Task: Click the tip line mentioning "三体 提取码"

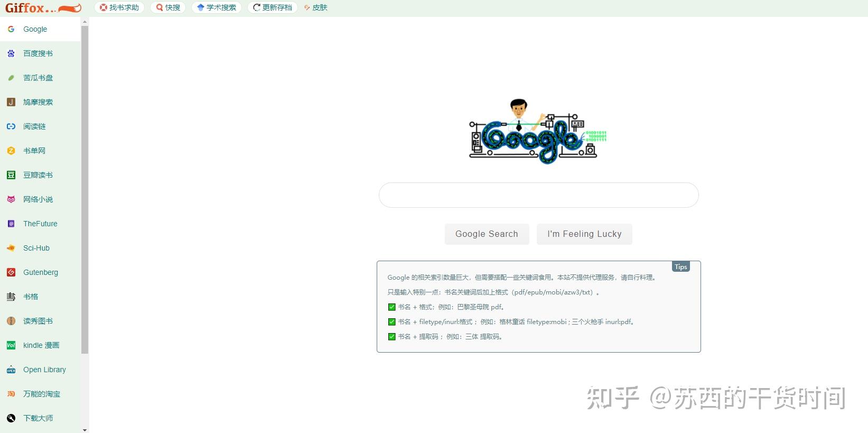Action: point(446,336)
